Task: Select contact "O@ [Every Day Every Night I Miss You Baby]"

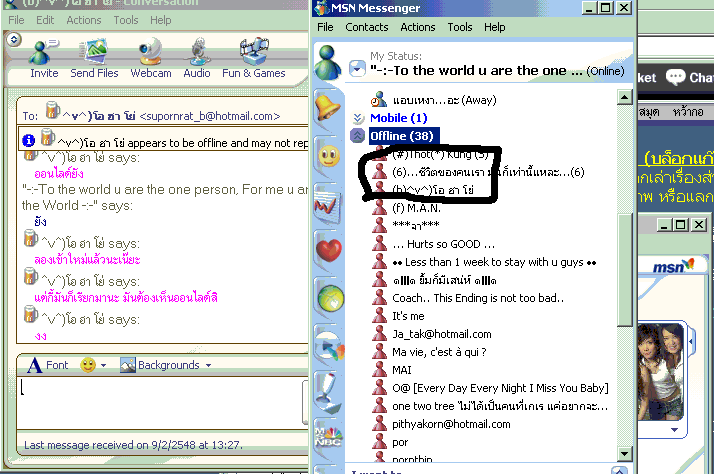Action: (500, 388)
